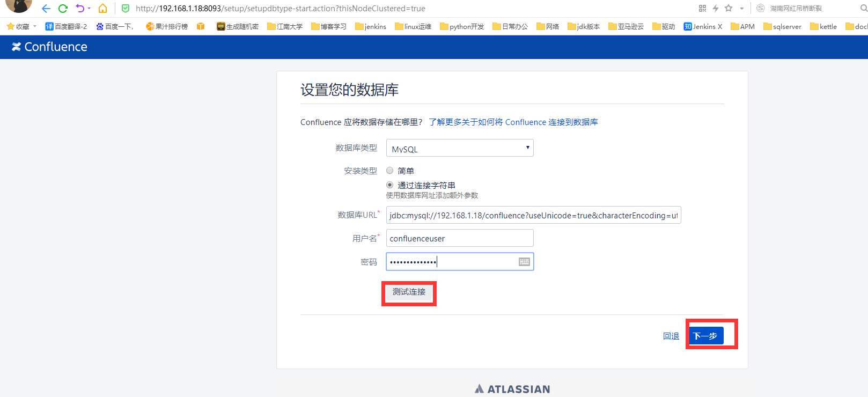Click the Sogou search engine icon
Screen dimensions: 868x397
[760, 9]
